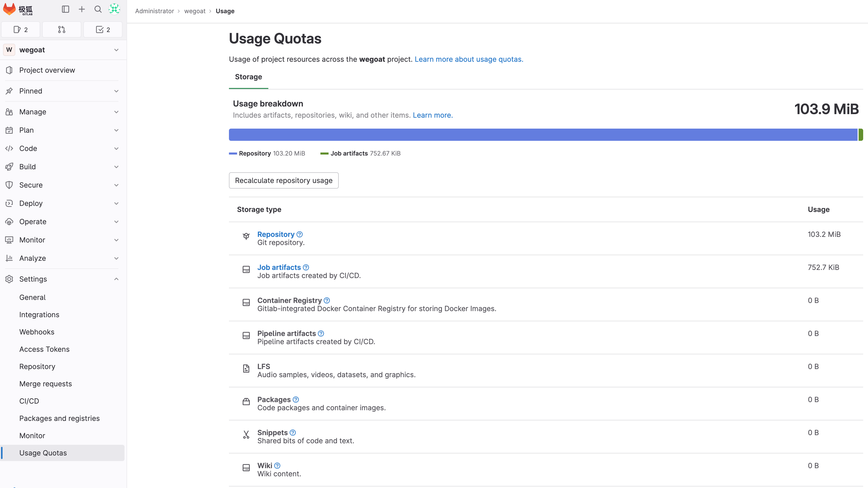Open merge requests icon in sidebar

click(62, 30)
